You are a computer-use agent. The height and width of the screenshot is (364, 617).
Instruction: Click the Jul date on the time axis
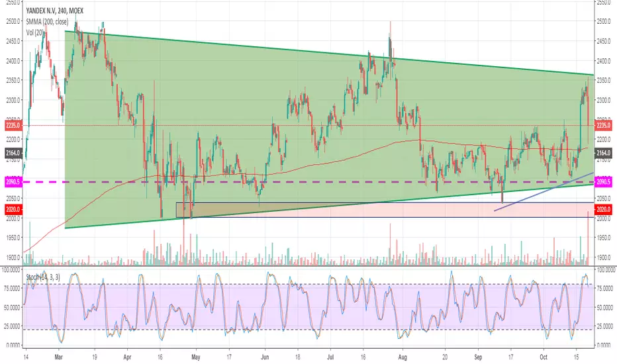[330, 357]
